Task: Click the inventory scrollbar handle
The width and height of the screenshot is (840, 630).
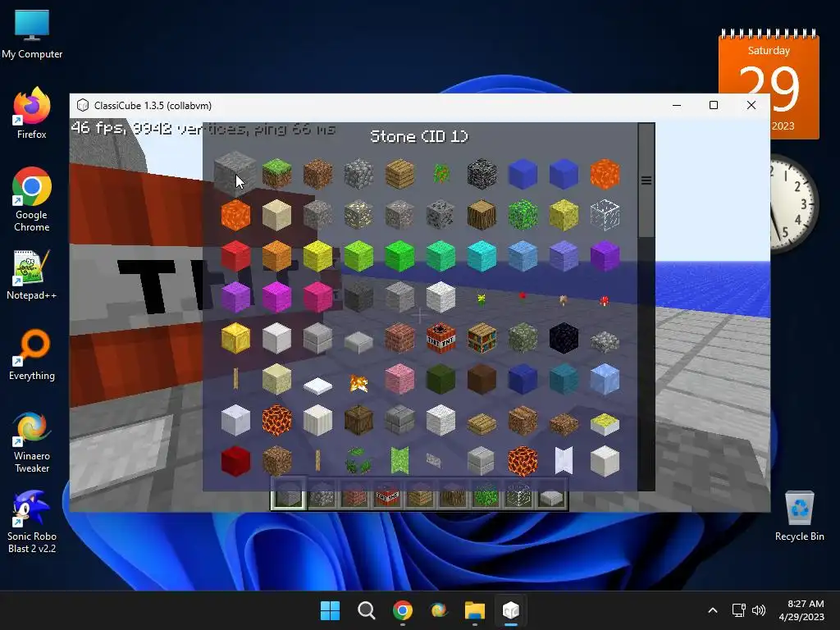Action: pyautogui.click(x=646, y=180)
